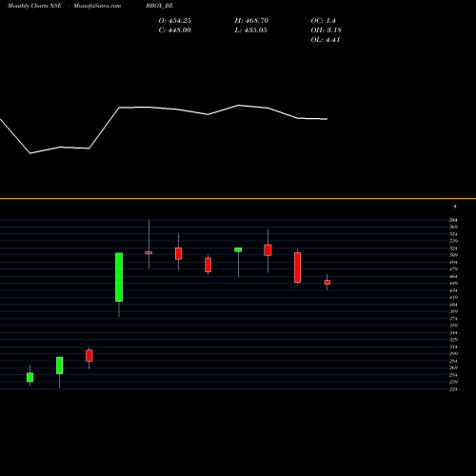Click the 494 price axis label

[453, 263]
